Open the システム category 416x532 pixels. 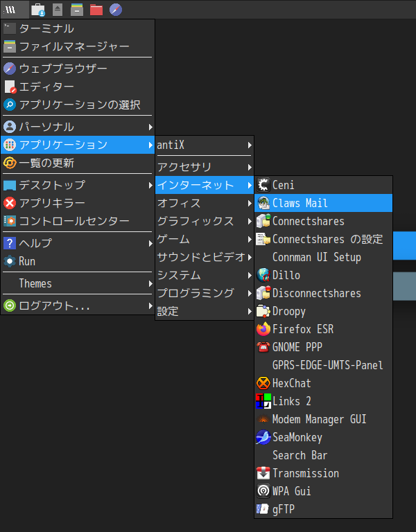point(205,275)
